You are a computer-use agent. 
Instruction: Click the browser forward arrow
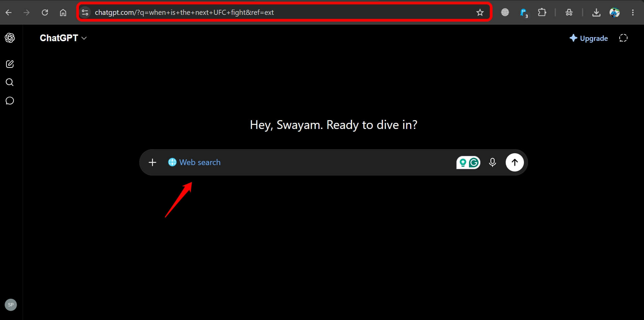[x=27, y=12]
